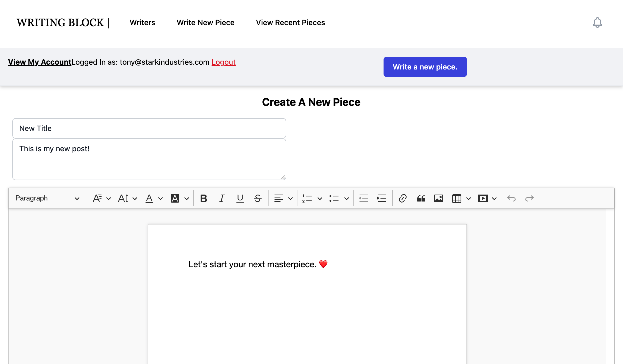Open the insert media icon
This screenshot has height=364, width=628.
(483, 198)
